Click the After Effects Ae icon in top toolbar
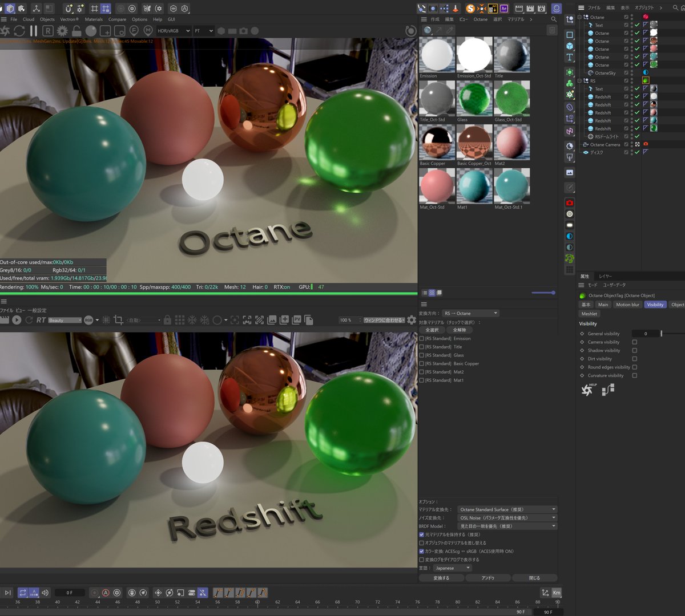685x616 pixels. tap(503, 9)
